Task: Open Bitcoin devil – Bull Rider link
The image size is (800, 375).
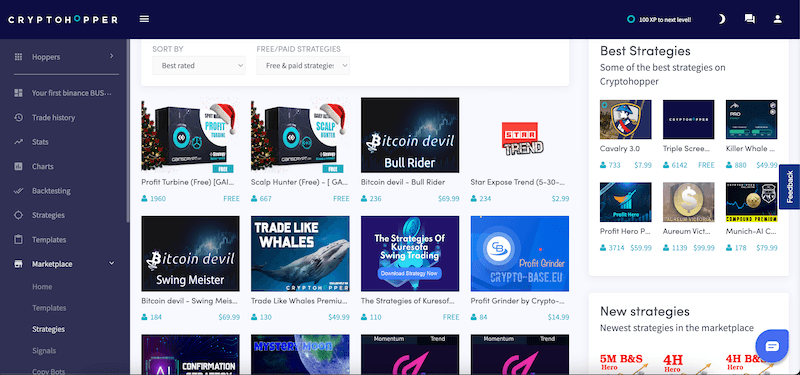Action: 403,182
